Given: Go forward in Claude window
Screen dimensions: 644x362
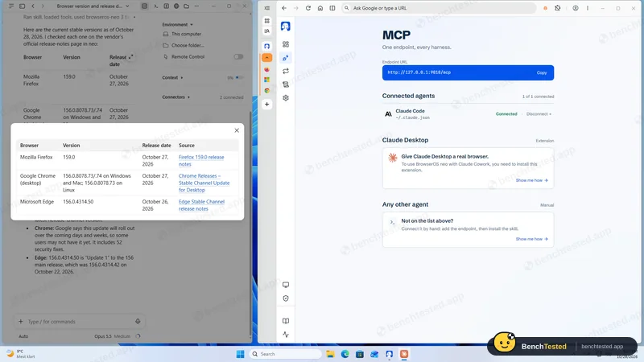Looking at the screenshot, I should pyautogui.click(x=43, y=6).
